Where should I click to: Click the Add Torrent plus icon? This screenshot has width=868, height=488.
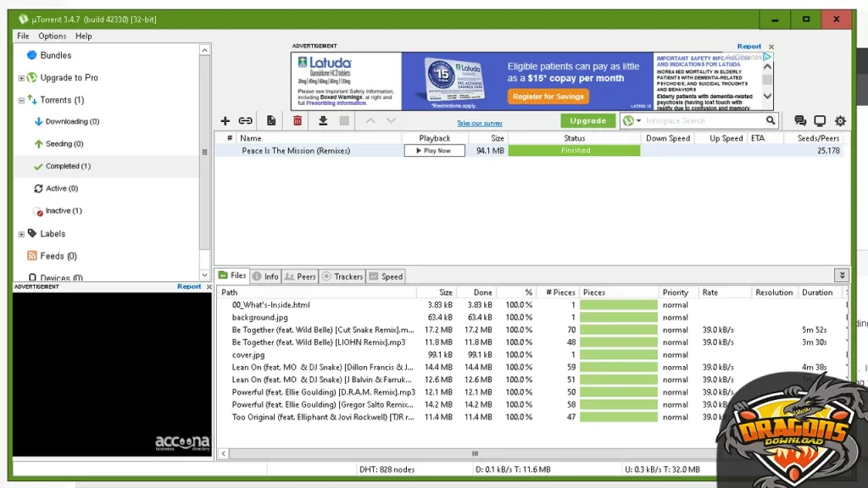[225, 121]
